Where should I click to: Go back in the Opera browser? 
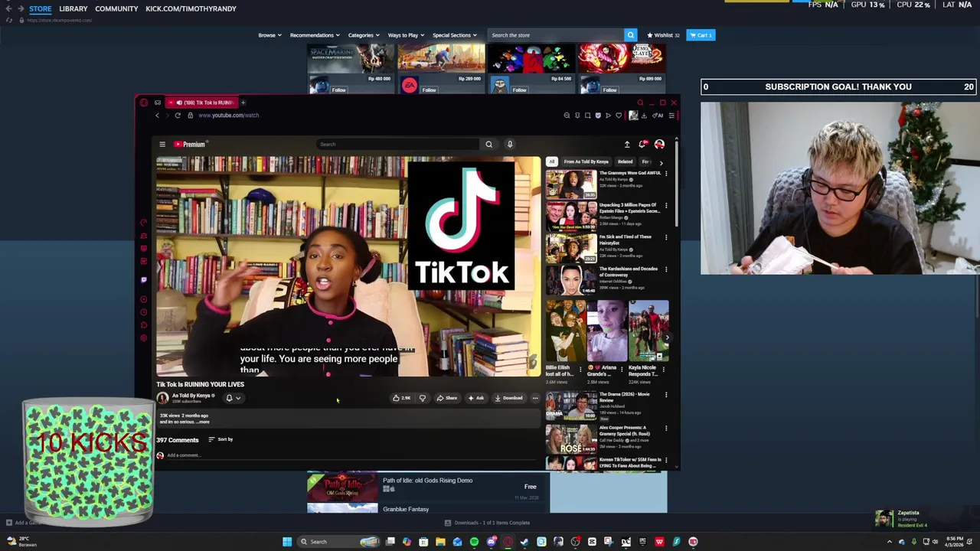tap(157, 116)
